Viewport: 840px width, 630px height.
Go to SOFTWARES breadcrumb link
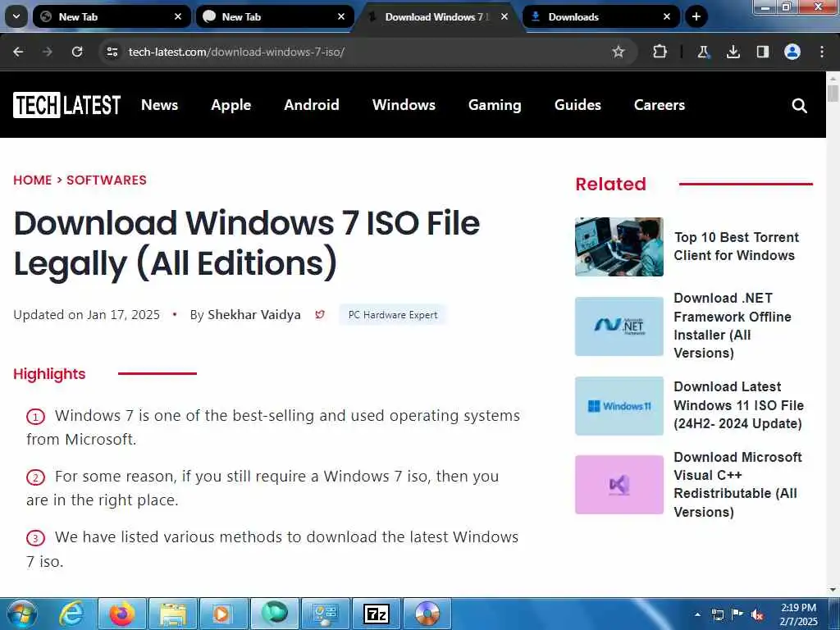click(x=107, y=180)
